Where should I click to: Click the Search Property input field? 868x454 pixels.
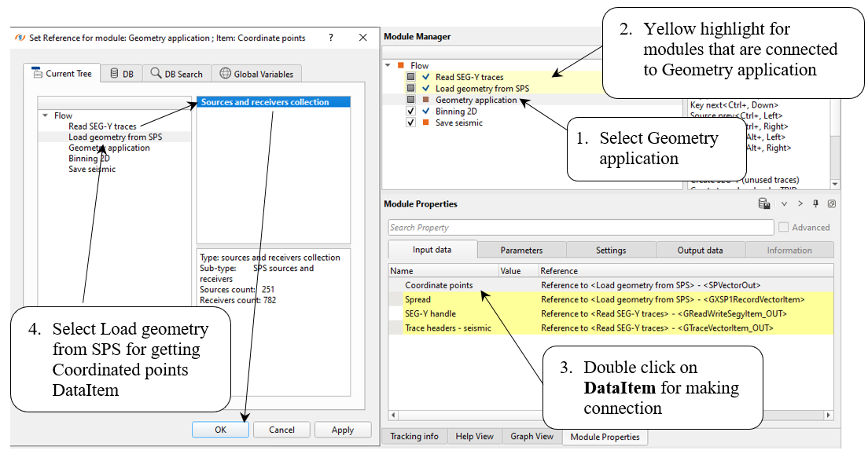pyautogui.click(x=580, y=228)
